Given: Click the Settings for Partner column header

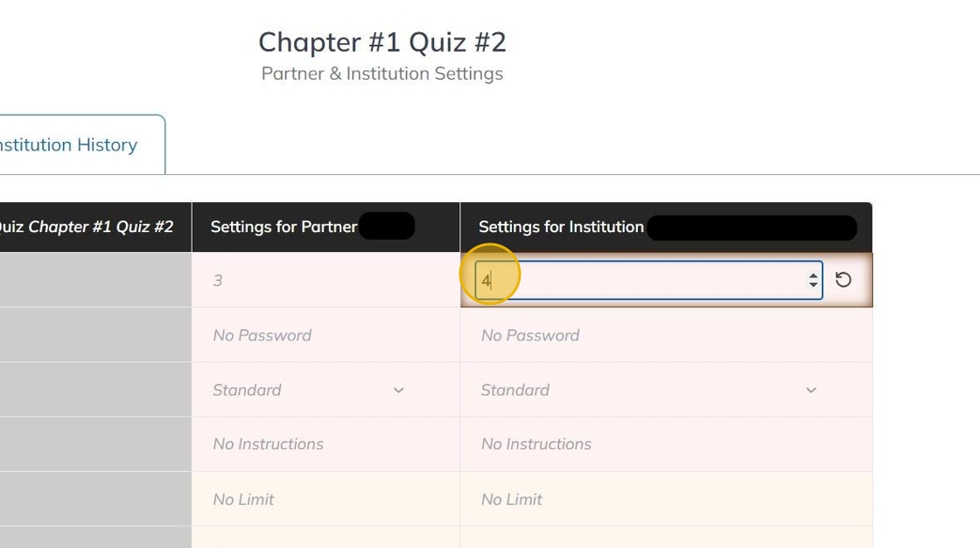Looking at the screenshot, I should point(283,227).
